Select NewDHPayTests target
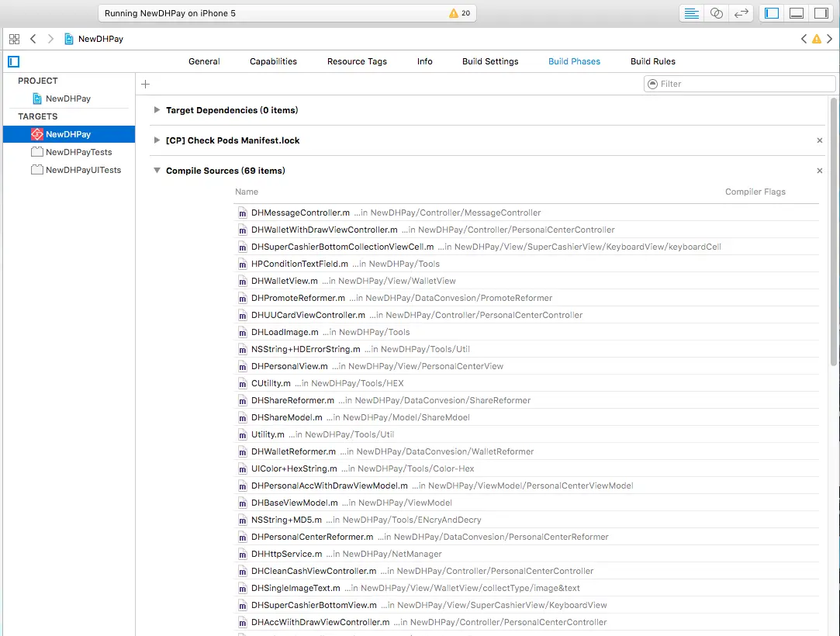840x636 pixels. point(79,152)
